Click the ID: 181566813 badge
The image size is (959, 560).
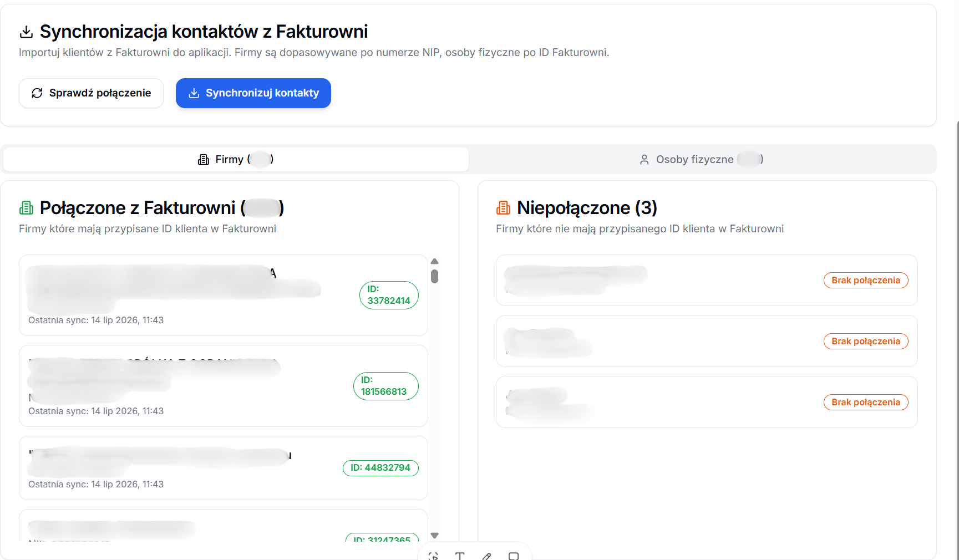pyautogui.click(x=385, y=386)
